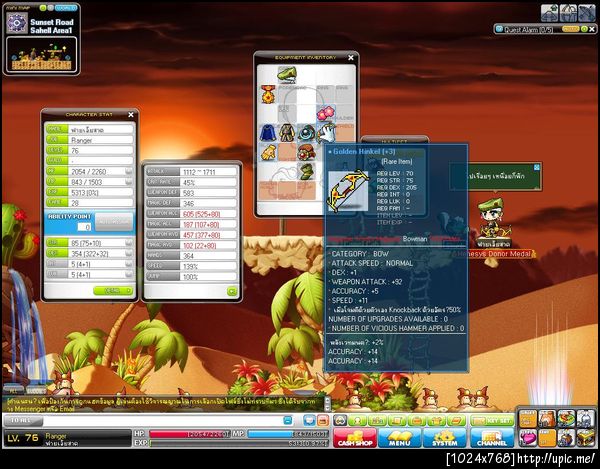Click the player character wearing green cap
Image resolution: width=600 pixels, height=469 pixels.
pos(494,219)
